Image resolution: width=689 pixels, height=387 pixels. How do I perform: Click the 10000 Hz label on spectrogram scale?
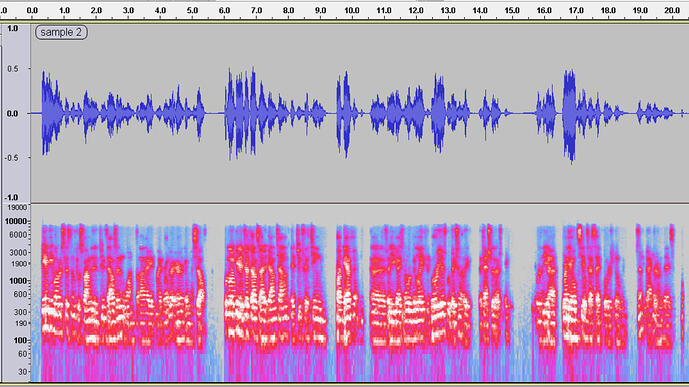coord(16,221)
